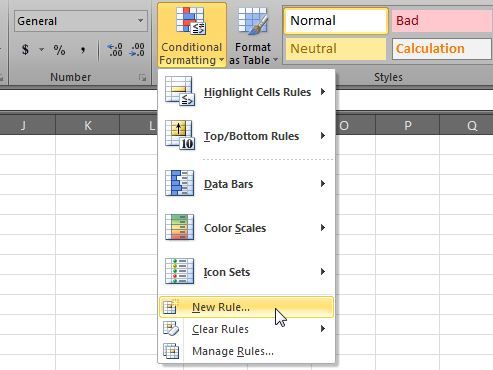This screenshot has height=370, width=493.
Task: Apply the Neutral cell style
Action: coord(336,49)
